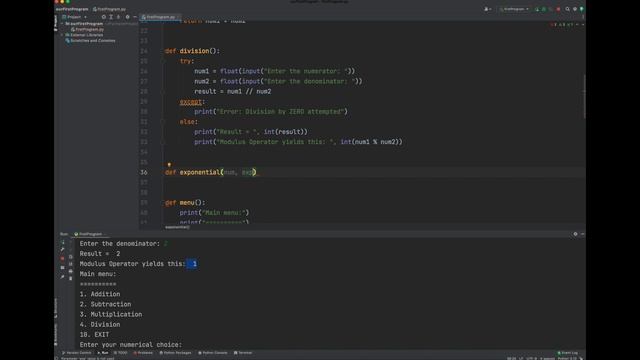This screenshot has height=360, width=640.
Task: Open the run configuration dropdown
Action: [514, 9]
